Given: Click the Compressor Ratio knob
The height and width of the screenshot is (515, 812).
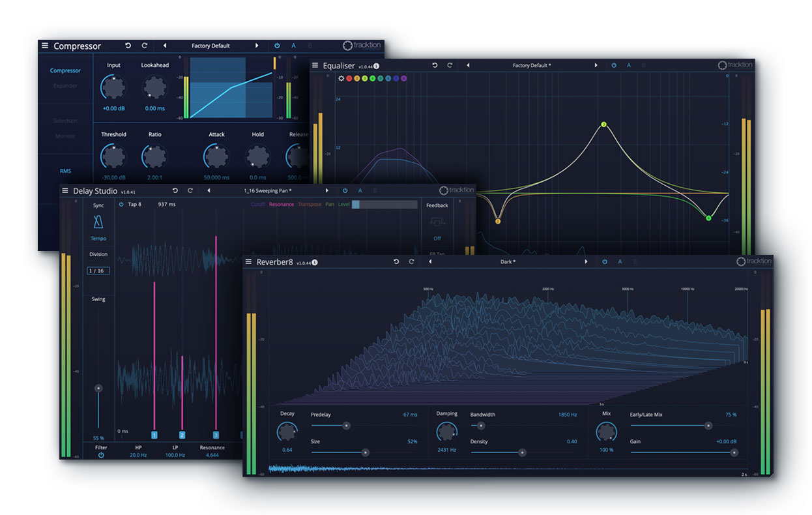Looking at the screenshot, I should pos(154,156).
